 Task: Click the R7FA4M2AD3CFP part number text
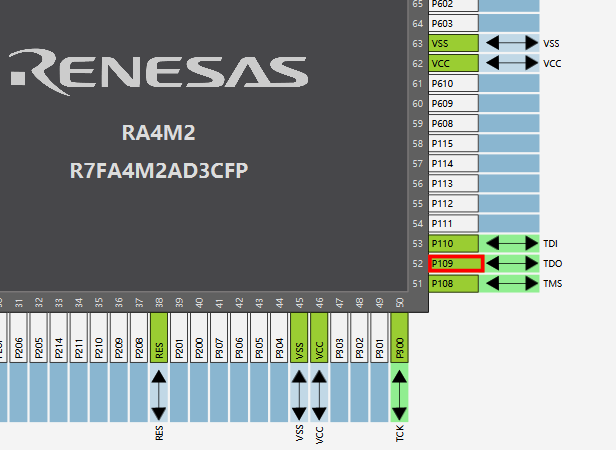tap(159, 171)
